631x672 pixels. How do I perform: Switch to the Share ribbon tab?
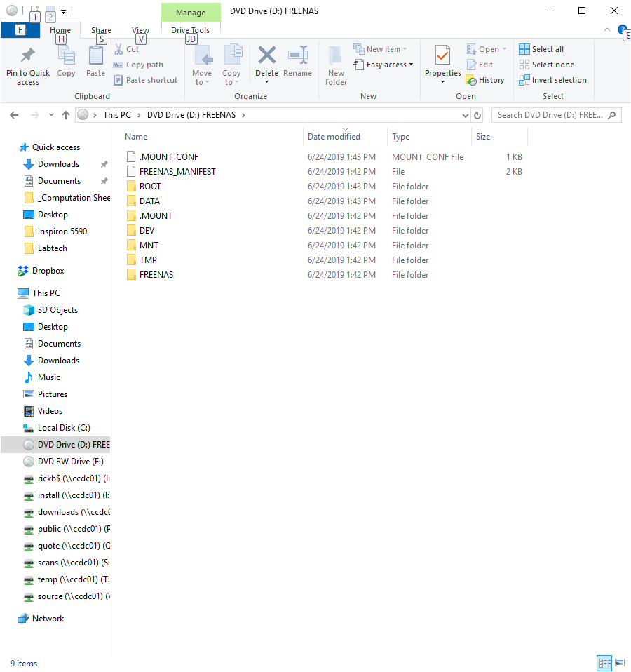(x=101, y=30)
